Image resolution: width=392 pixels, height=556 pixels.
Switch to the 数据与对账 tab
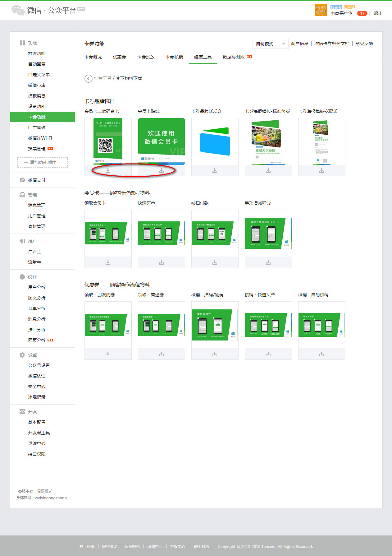coord(234,57)
